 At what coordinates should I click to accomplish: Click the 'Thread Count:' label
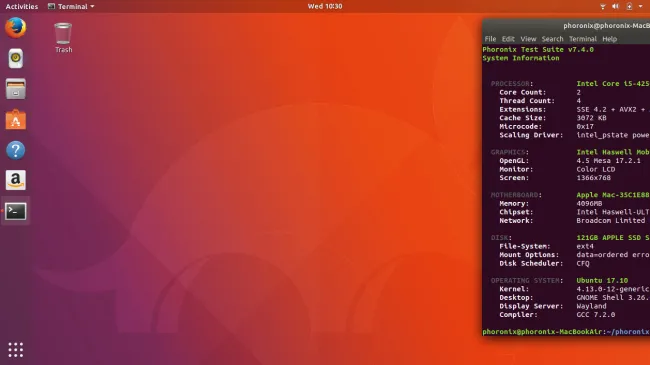click(526, 101)
